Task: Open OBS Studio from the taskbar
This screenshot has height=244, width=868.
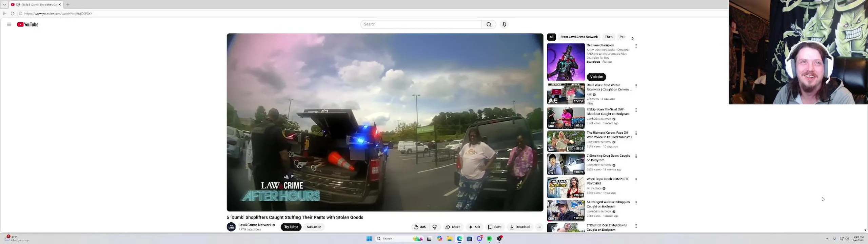Action: (499, 239)
